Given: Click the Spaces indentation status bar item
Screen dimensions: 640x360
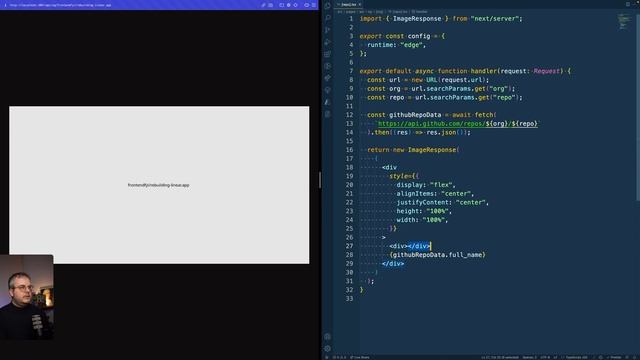Looking at the screenshot, I should click(529, 357).
